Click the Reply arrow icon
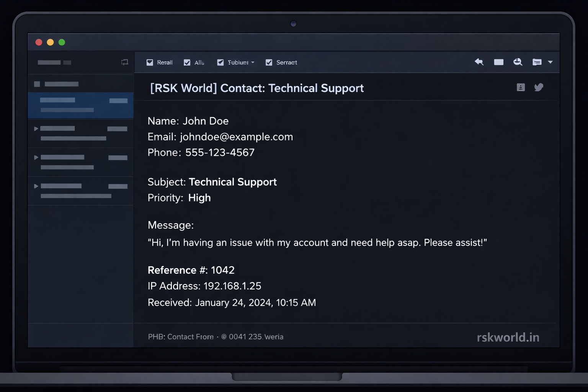The width and height of the screenshot is (588, 392). coord(479,62)
